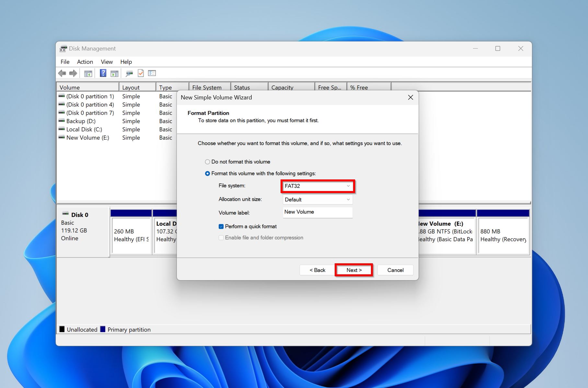588x388 pixels.
Task: Select 'Format this volume with following settings'
Action: click(207, 174)
